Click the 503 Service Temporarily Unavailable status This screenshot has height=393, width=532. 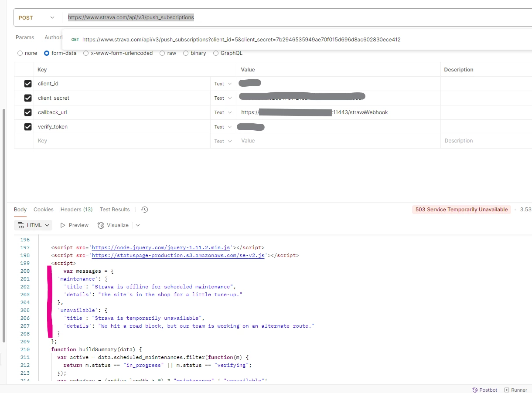[461, 210]
